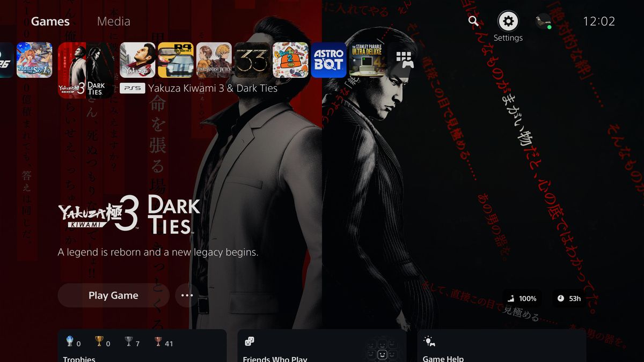Image resolution: width=644 pixels, height=362 pixels.
Task: Open the three-dot options button
Action: click(x=187, y=295)
